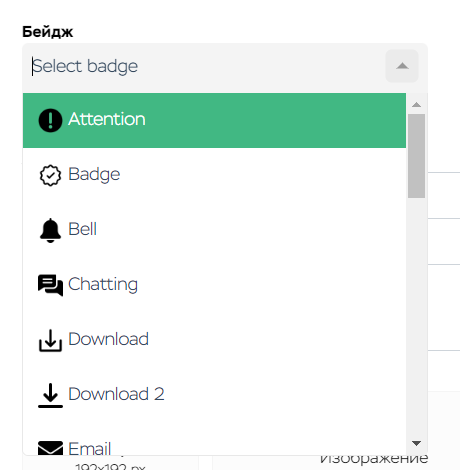Choose Badge from the list
This screenshot has height=470, width=460.
coord(214,175)
